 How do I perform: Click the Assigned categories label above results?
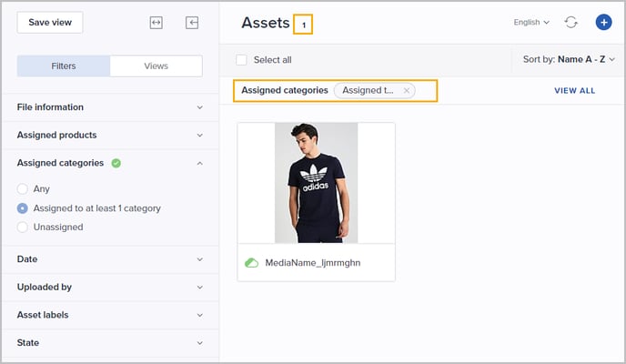tap(284, 90)
